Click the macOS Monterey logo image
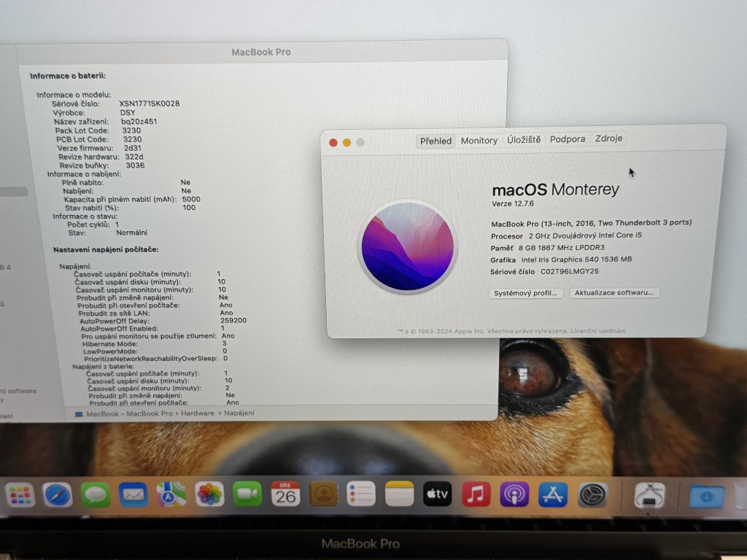This screenshot has height=560, width=747. pyautogui.click(x=407, y=246)
